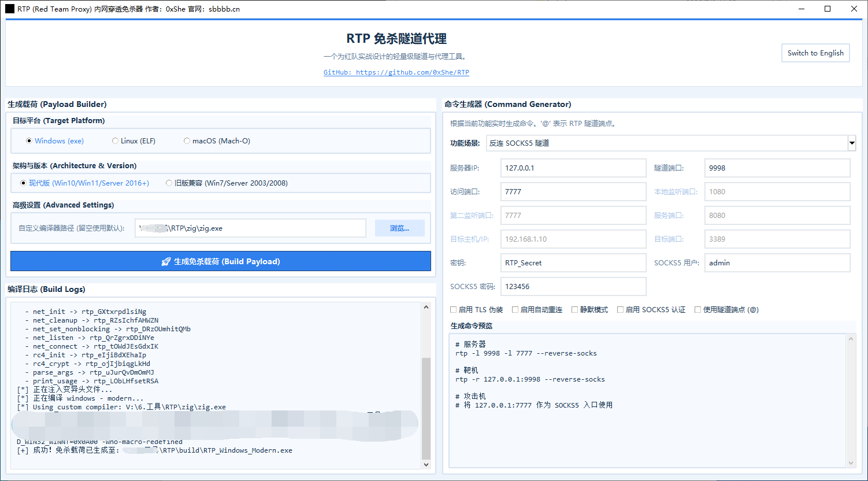The image size is (868, 481).
Task: Check the 静默模式 option
Action: tap(589, 310)
